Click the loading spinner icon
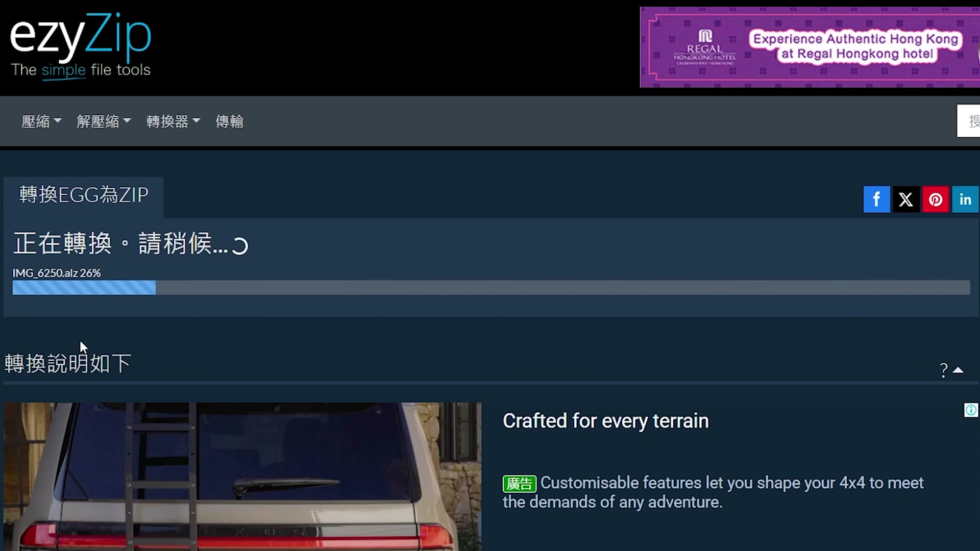Screen dimensions: 980x551 pyautogui.click(x=240, y=246)
